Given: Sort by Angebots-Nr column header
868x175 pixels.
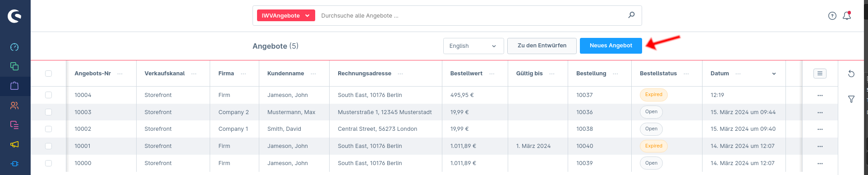Looking at the screenshot, I should click(x=92, y=74).
